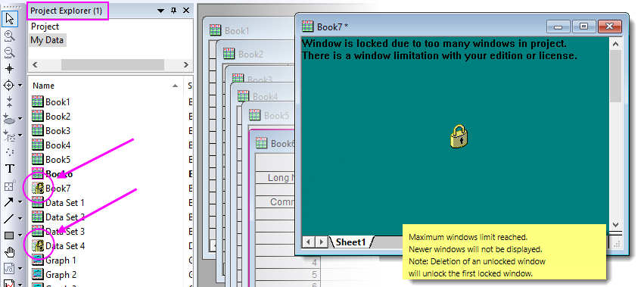Image resolution: width=644 pixels, height=287 pixels.
Task: Select the Screen Reader crosshair tool
Action: click(x=10, y=69)
